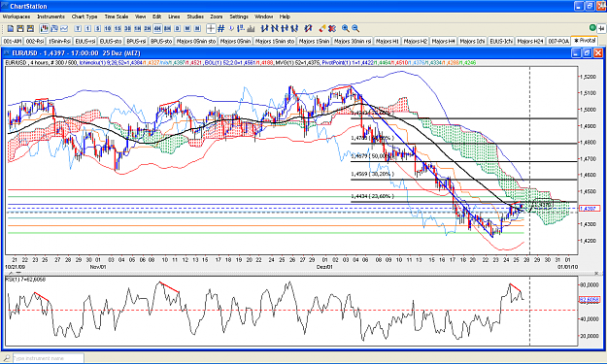Switch to the Majors 05min sto tab
607x364 pixels.
coord(196,41)
